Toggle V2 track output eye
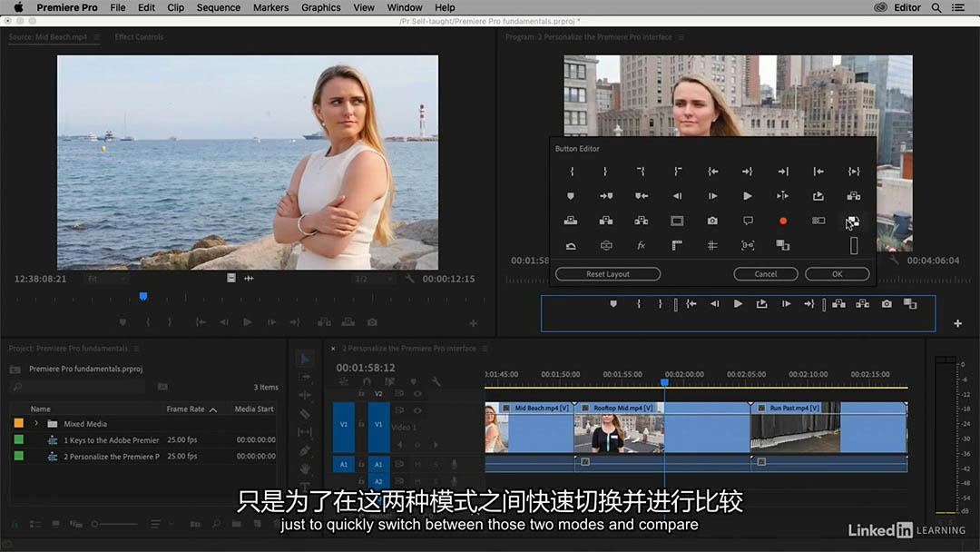Viewport: 980px width, 552px height. tap(417, 394)
